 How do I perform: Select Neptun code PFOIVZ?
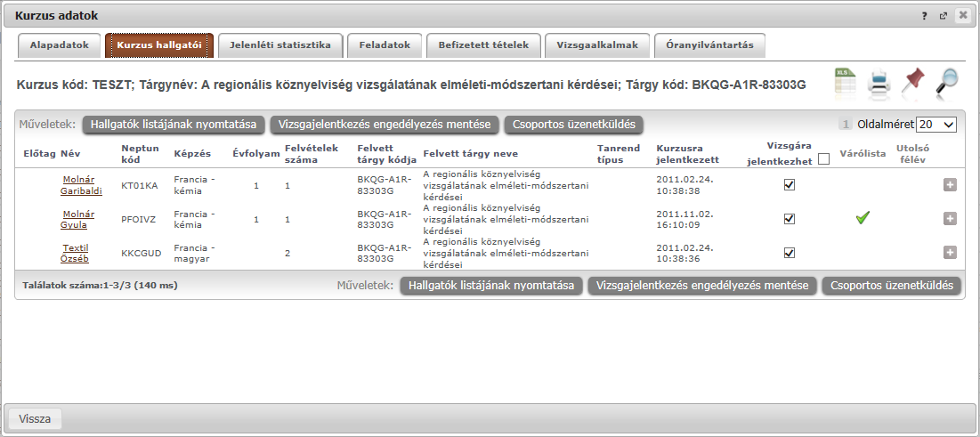point(139,220)
